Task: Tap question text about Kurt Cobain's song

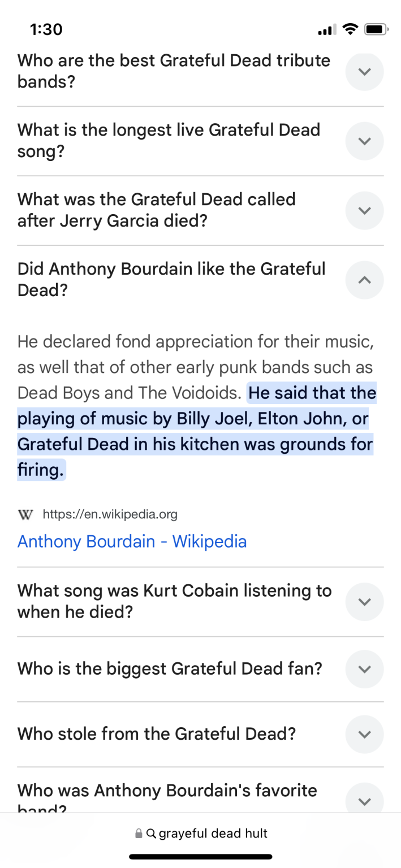Action: point(174,601)
